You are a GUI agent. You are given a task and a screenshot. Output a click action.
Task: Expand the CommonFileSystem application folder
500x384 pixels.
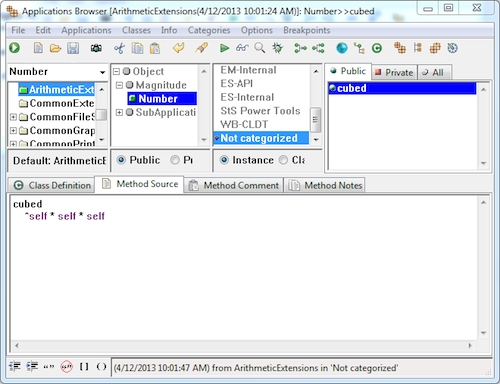[x=13, y=117]
